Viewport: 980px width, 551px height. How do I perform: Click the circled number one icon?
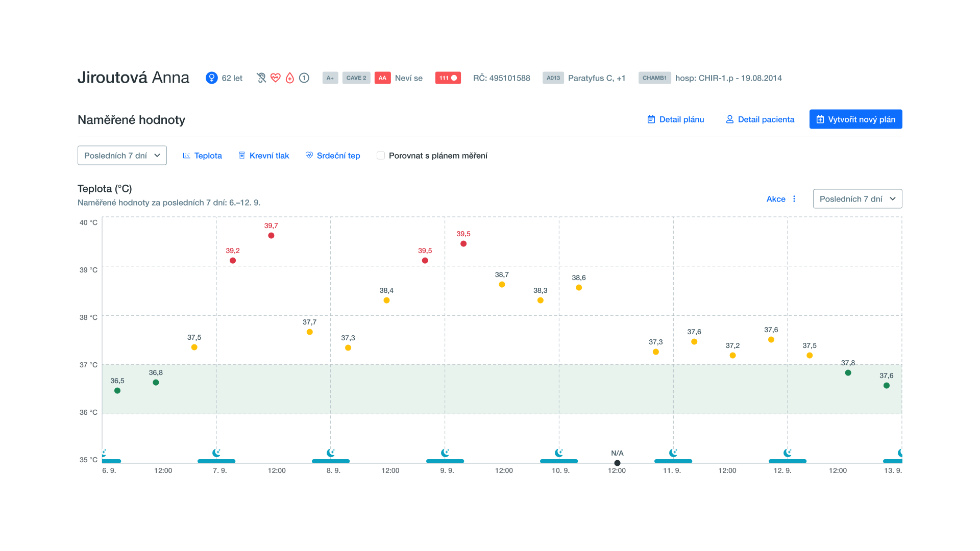304,78
